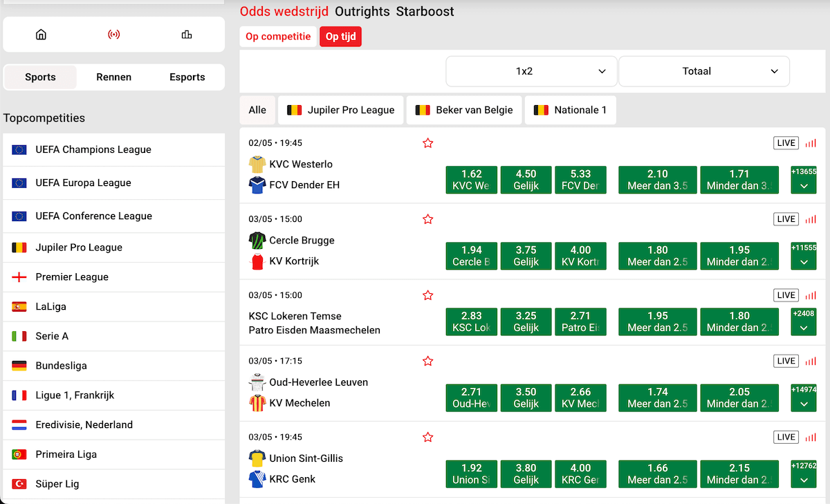Open the Totaal dropdown
The width and height of the screenshot is (830, 504).
coord(703,71)
